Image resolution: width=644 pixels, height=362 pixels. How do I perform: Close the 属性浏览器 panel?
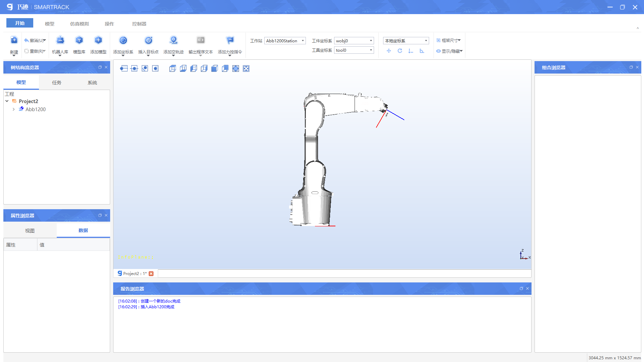tap(106, 215)
